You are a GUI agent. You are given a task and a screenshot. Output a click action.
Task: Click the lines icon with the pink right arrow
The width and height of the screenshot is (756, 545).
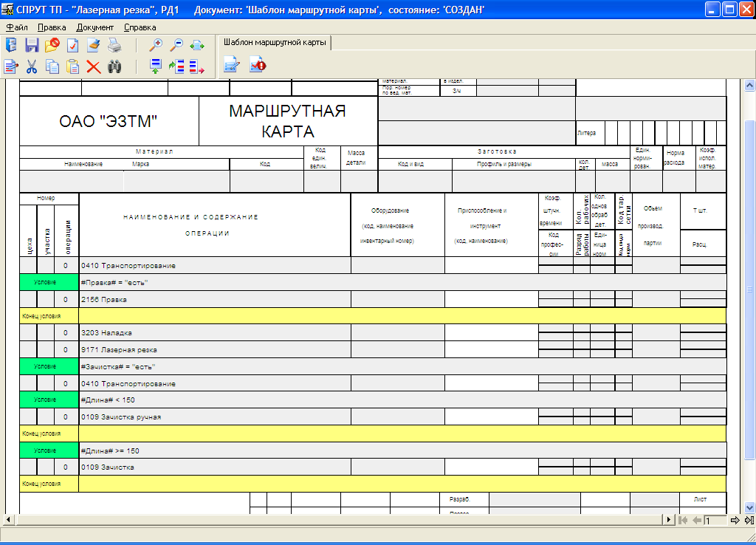196,66
